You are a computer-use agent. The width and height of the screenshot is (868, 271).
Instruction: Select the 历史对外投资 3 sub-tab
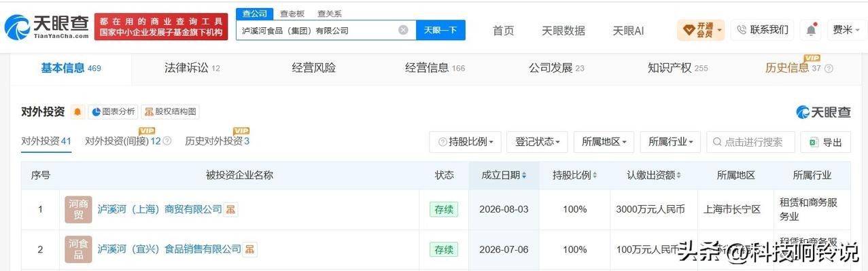pyautogui.click(x=218, y=141)
